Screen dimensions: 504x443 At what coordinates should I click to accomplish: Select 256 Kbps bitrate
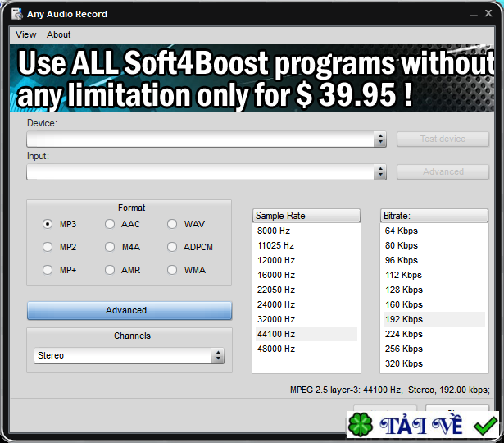[x=434, y=349]
